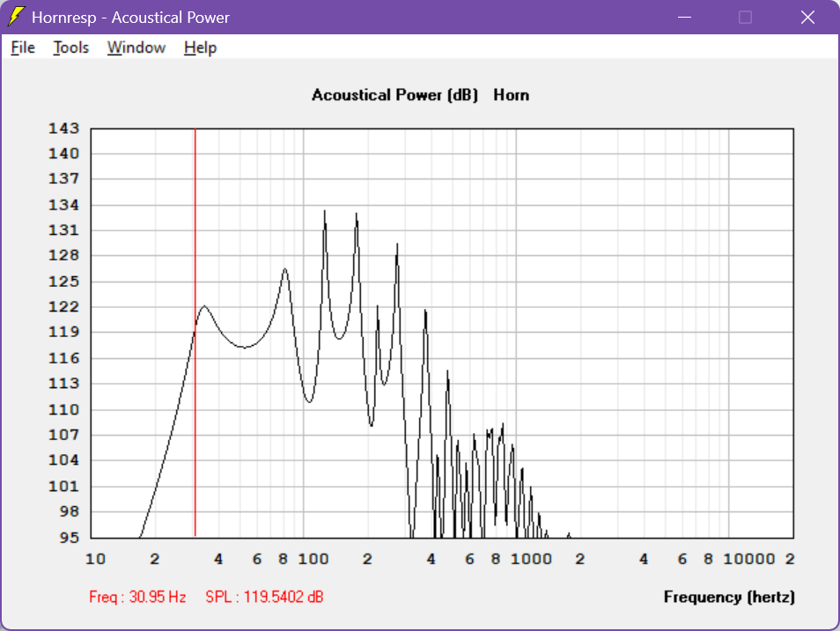
Task: Open the Tools menu
Action: [70, 48]
